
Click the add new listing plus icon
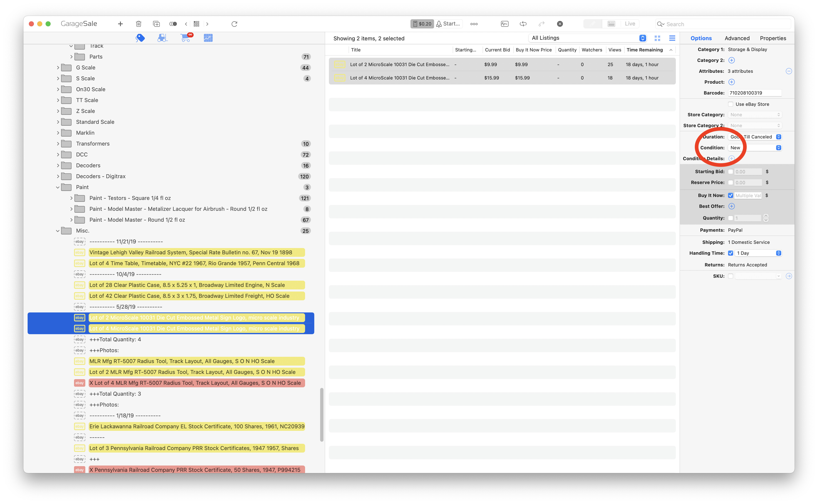click(120, 24)
